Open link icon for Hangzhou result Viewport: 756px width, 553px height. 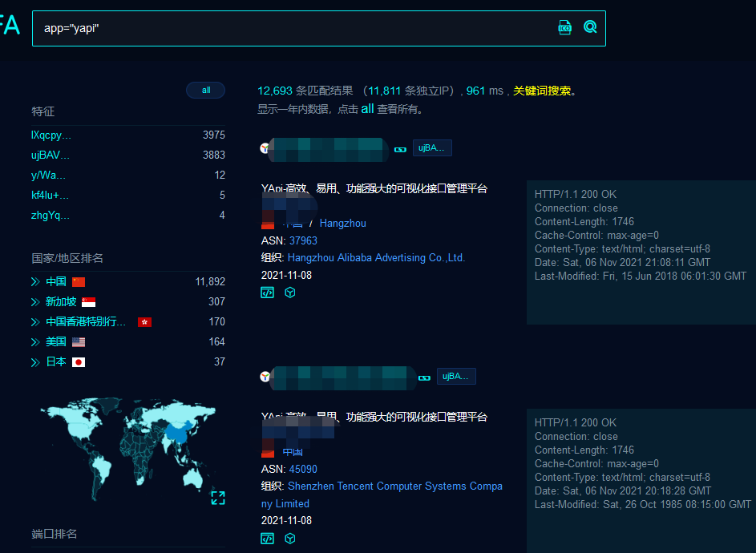pyautogui.click(x=400, y=149)
